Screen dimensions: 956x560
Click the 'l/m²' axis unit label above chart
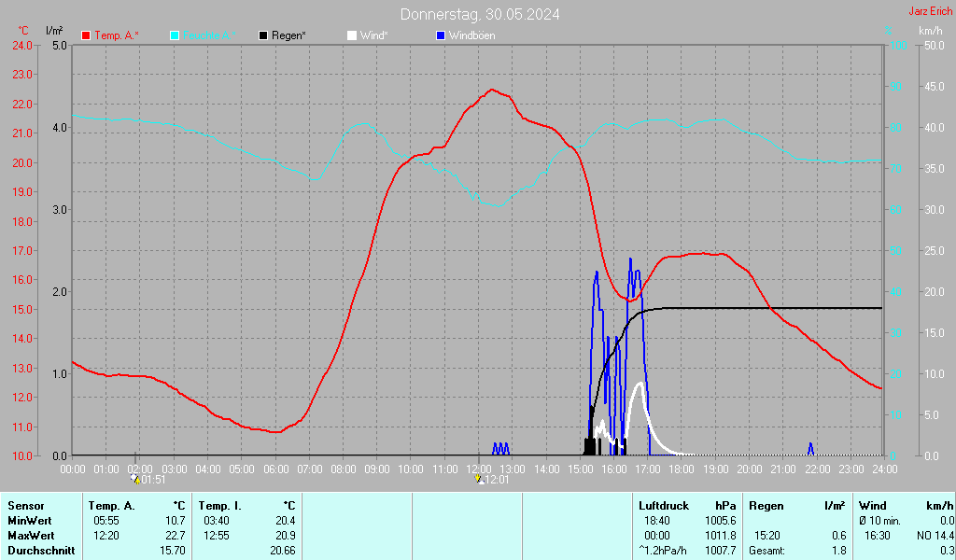pos(54,31)
